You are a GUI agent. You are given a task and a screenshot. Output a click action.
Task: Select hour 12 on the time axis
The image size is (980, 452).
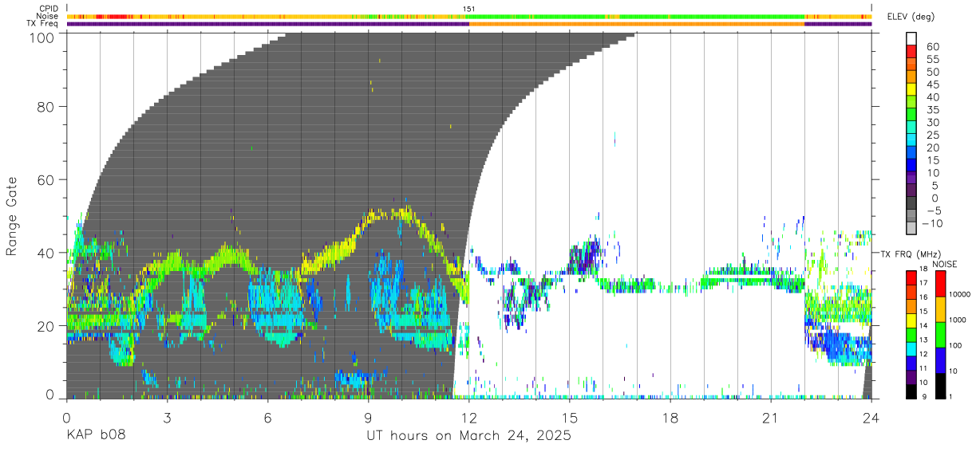468,418
